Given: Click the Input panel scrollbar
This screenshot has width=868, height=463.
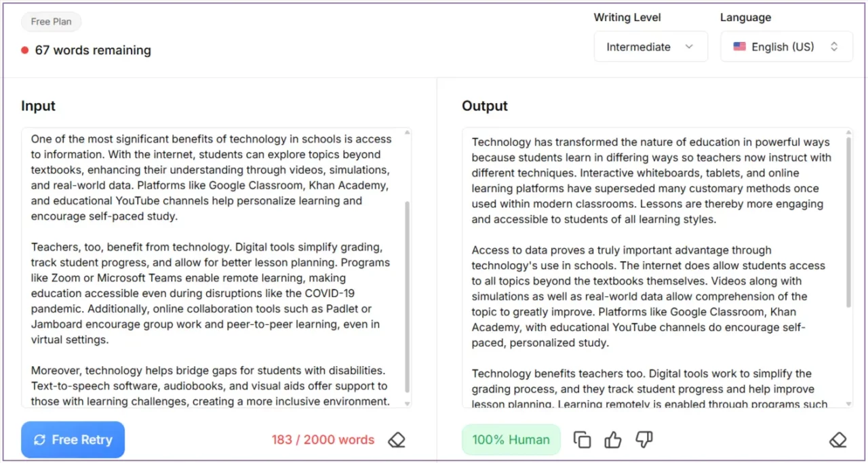Looking at the screenshot, I should 407,295.
